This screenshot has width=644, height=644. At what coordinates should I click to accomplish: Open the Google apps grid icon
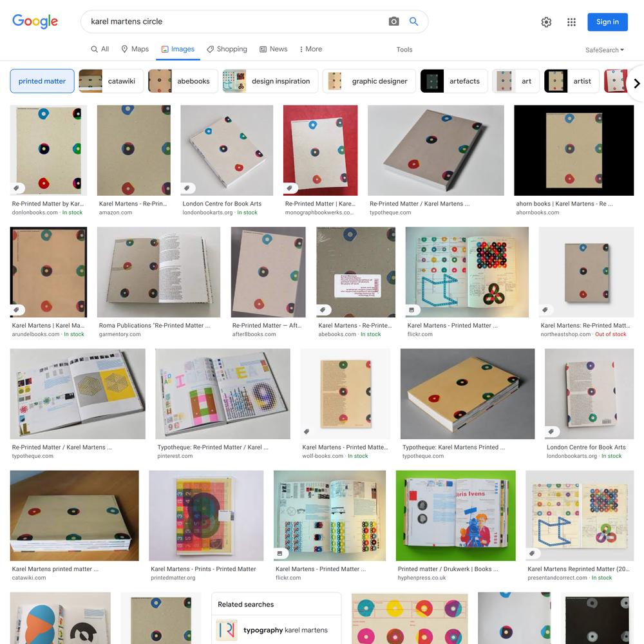point(571,22)
